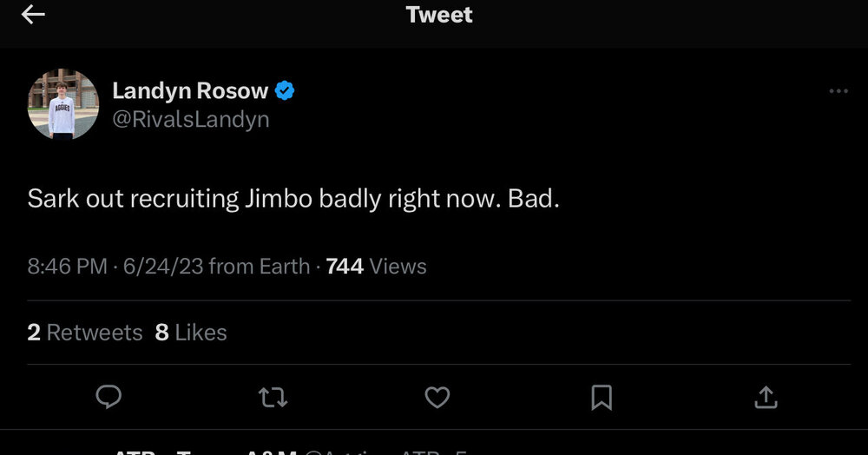Screen dimensions: 868x455
Task: View the 2 Retweets list
Action: tap(85, 333)
